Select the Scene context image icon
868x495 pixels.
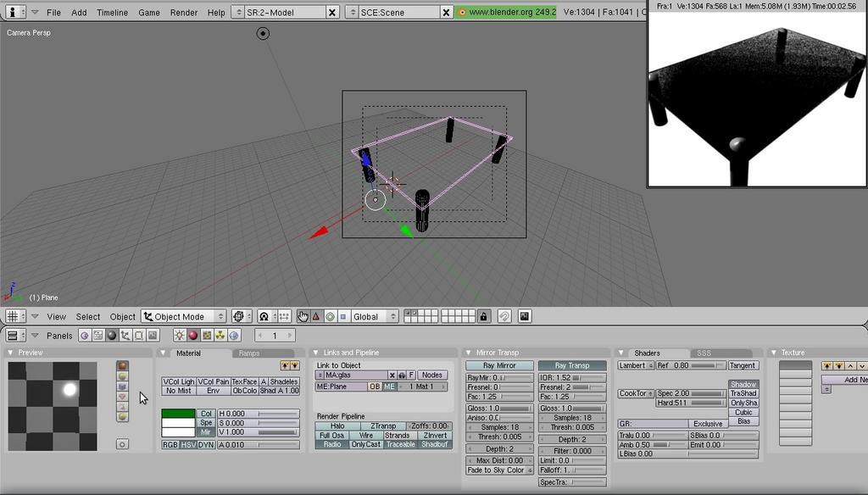[x=153, y=336]
